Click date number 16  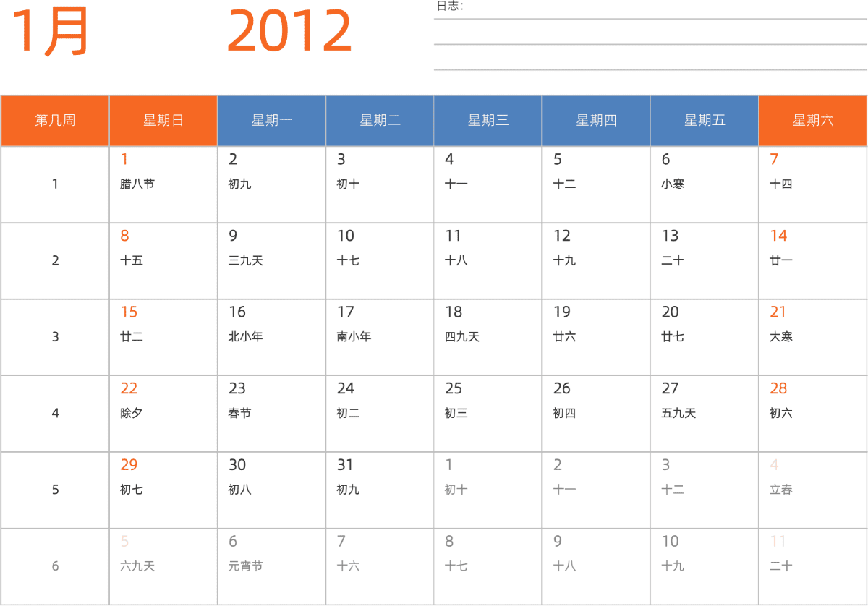click(237, 312)
